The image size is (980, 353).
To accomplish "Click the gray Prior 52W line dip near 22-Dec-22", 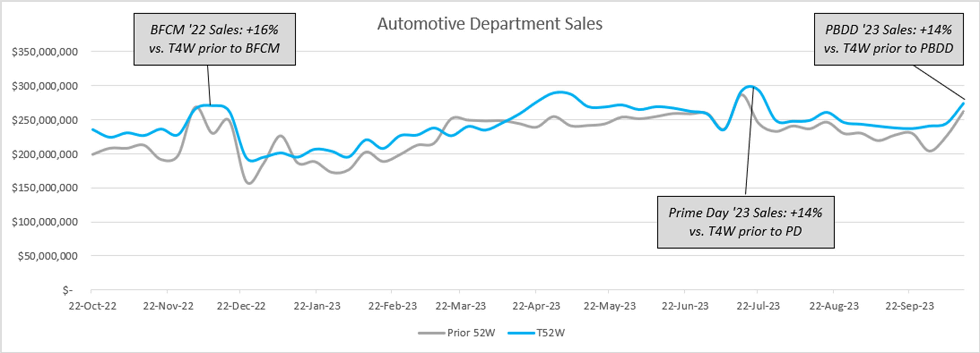I will (x=250, y=183).
